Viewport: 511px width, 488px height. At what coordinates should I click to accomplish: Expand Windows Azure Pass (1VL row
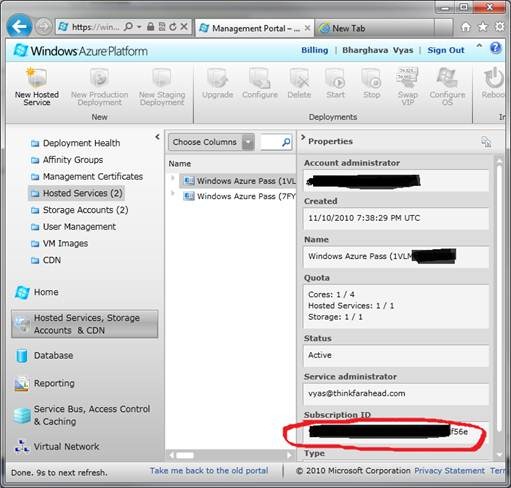[x=173, y=178]
